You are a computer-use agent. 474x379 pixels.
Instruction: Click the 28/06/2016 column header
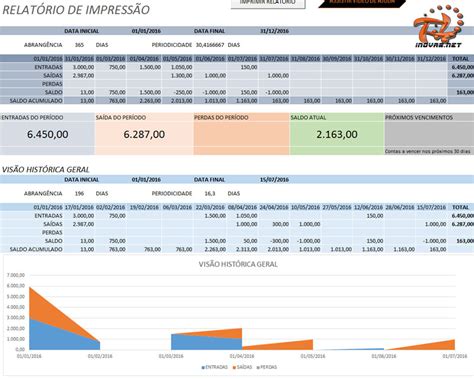[400, 207]
